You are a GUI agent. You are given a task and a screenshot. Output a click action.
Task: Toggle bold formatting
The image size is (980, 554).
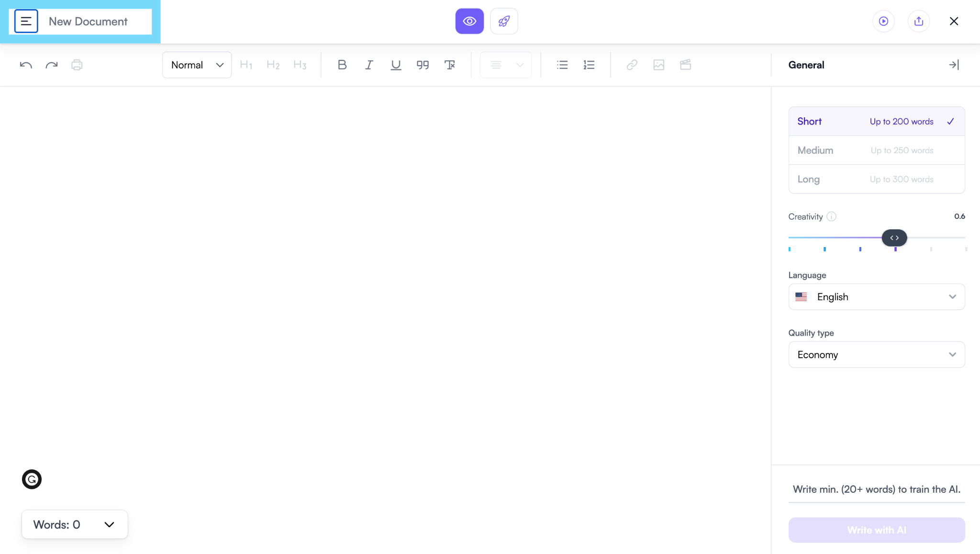coord(342,65)
